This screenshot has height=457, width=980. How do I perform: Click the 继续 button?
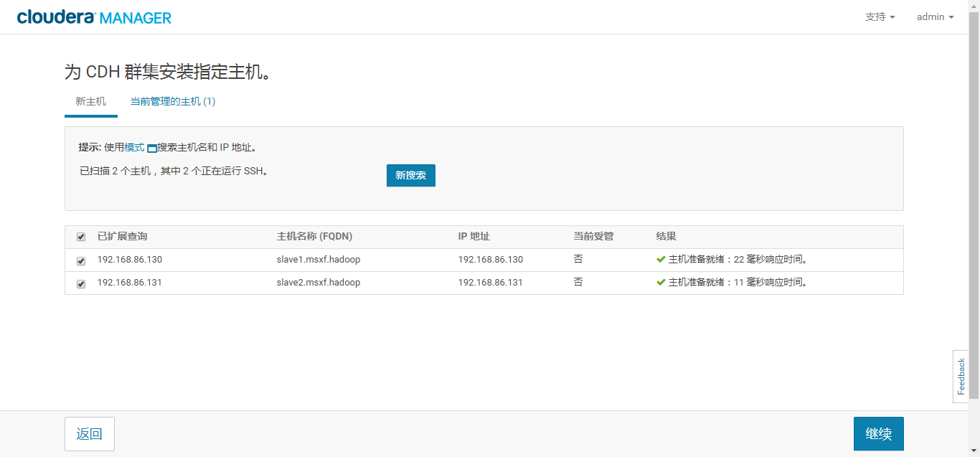click(879, 434)
